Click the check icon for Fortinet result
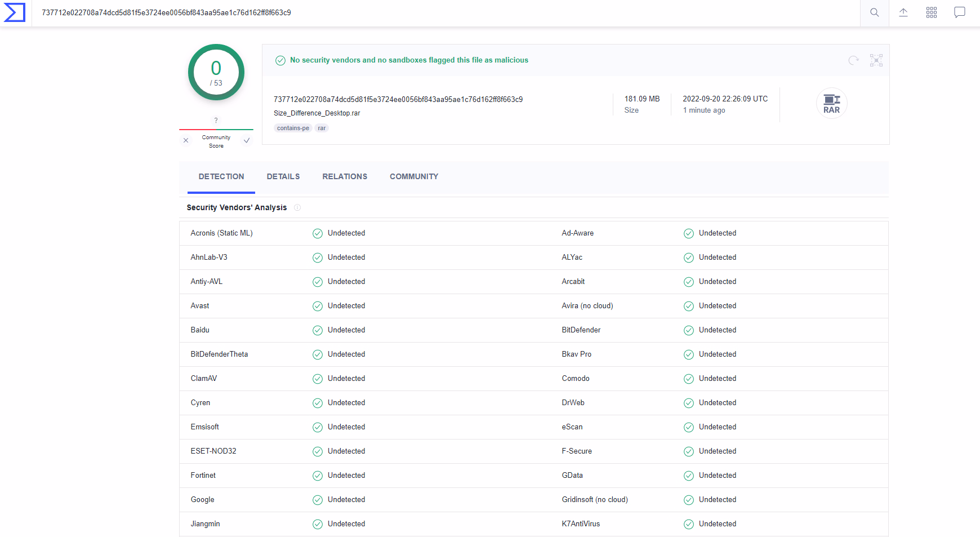This screenshot has height=537, width=980. point(318,476)
